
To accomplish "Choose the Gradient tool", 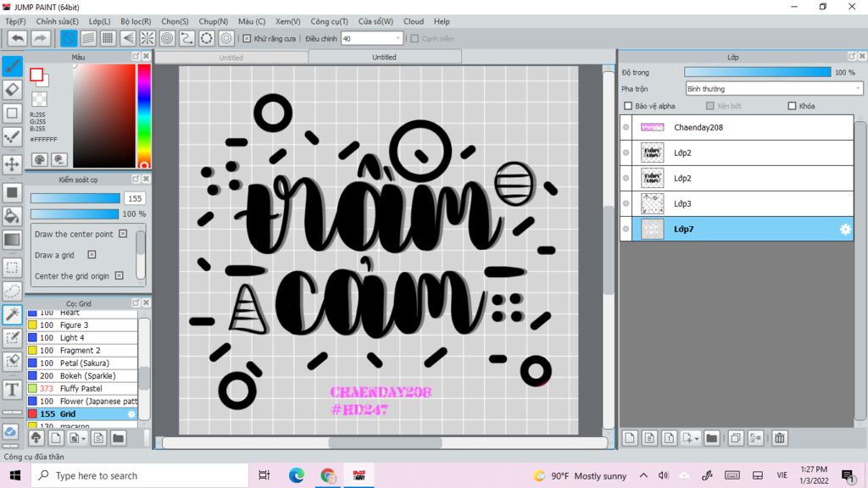I will tap(12, 240).
